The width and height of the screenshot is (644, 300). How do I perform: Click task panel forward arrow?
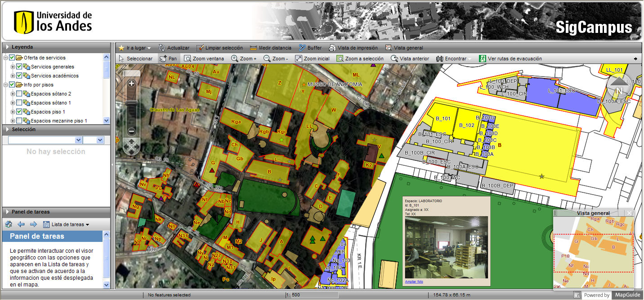(x=33, y=224)
